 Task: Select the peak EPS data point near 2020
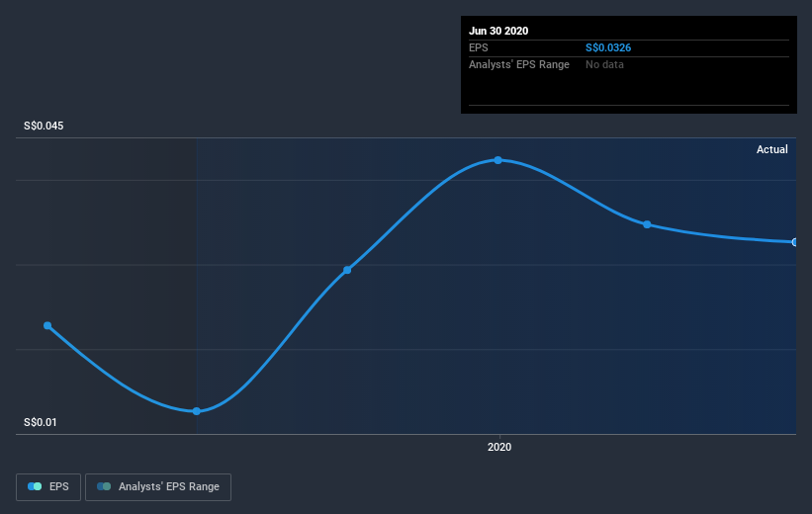[497, 160]
